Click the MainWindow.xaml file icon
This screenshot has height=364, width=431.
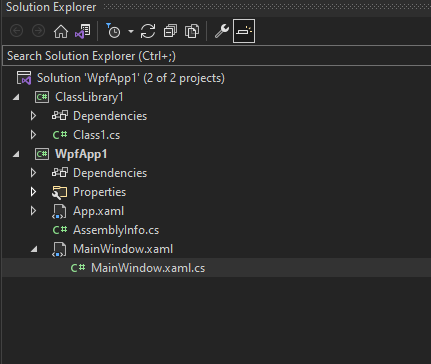(x=59, y=249)
